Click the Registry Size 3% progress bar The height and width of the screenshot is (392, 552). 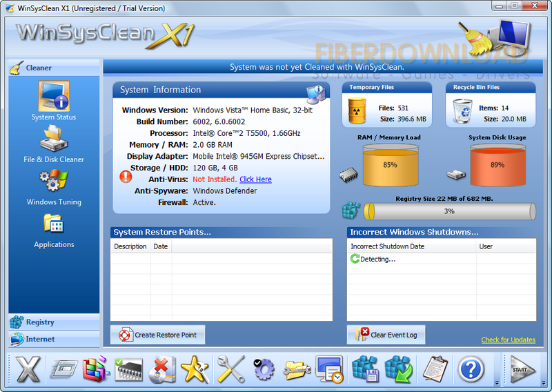[450, 211]
